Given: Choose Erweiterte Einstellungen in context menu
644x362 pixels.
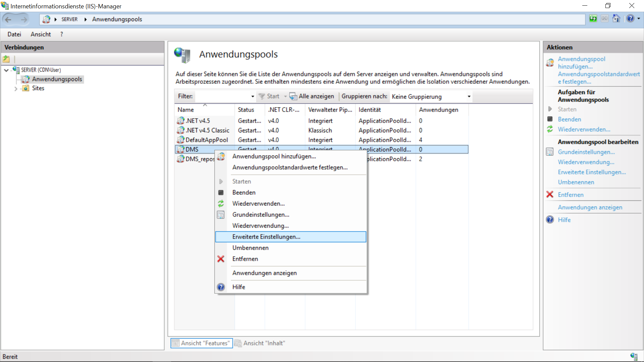Looking at the screenshot, I should point(266,237).
